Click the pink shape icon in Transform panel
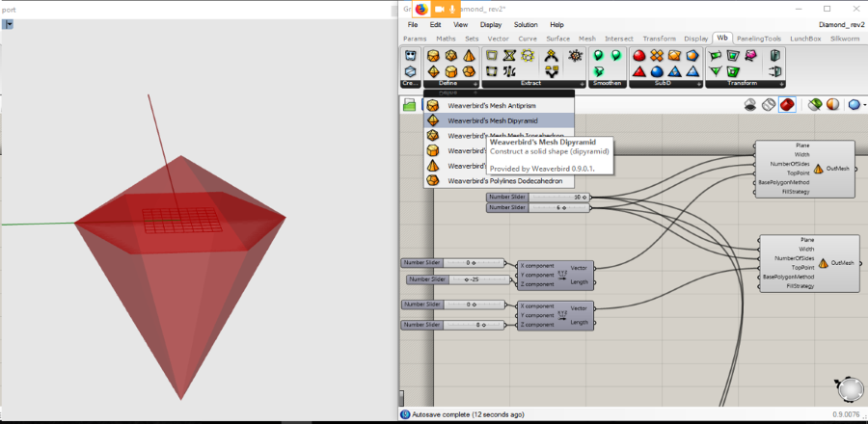 click(751, 56)
